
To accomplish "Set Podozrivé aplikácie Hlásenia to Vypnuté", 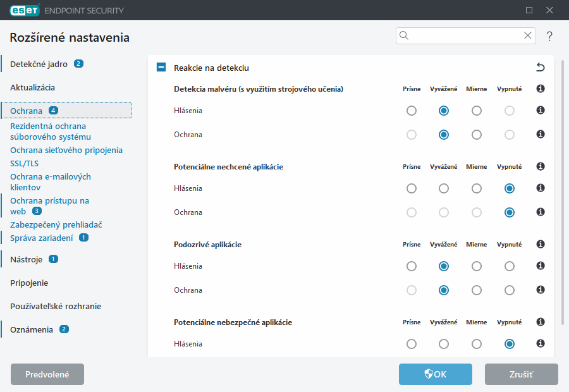I will pos(510,266).
